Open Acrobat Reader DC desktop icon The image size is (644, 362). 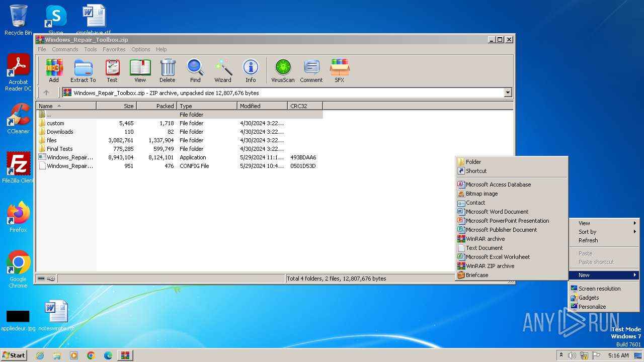click(18, 73)
